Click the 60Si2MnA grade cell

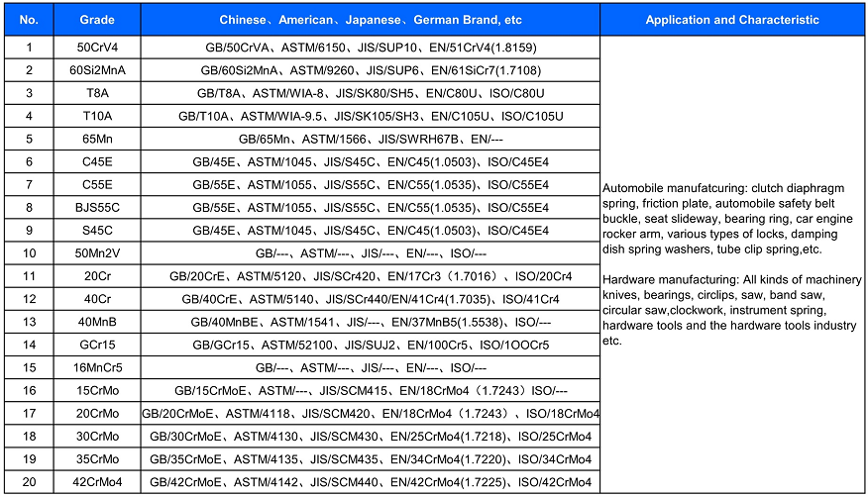click(97, 70)
